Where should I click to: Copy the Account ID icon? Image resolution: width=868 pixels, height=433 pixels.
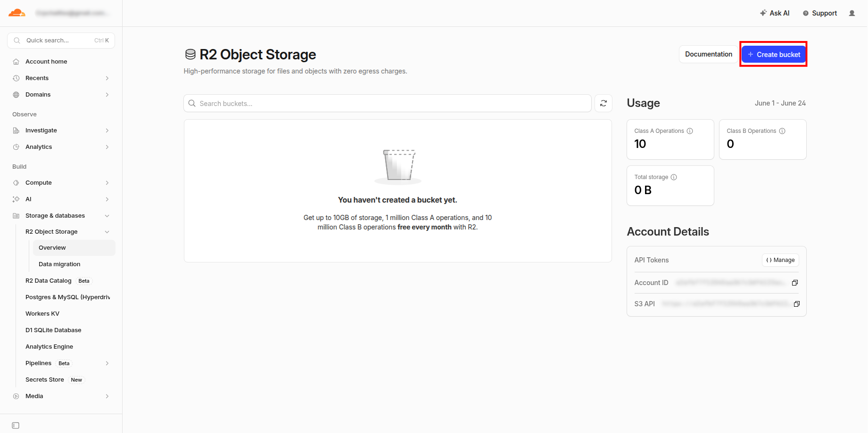click(x=795, y=283)
